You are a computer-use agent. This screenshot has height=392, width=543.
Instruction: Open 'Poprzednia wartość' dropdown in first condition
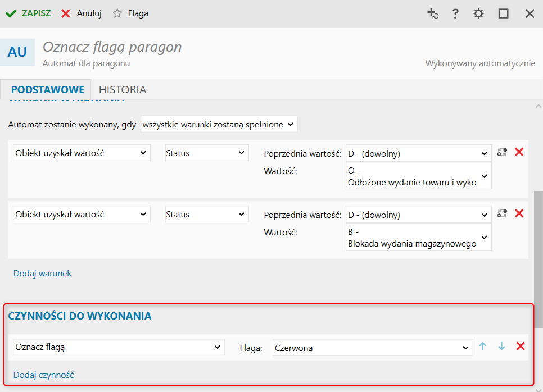point(418,153)
